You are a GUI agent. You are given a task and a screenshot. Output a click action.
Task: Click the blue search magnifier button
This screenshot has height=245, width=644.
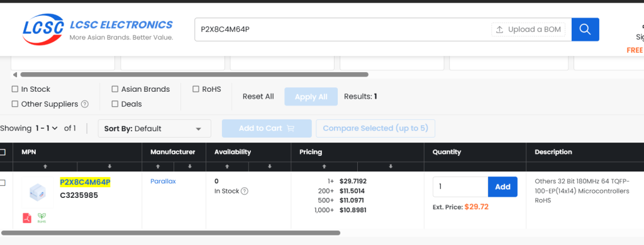[586, 30]
